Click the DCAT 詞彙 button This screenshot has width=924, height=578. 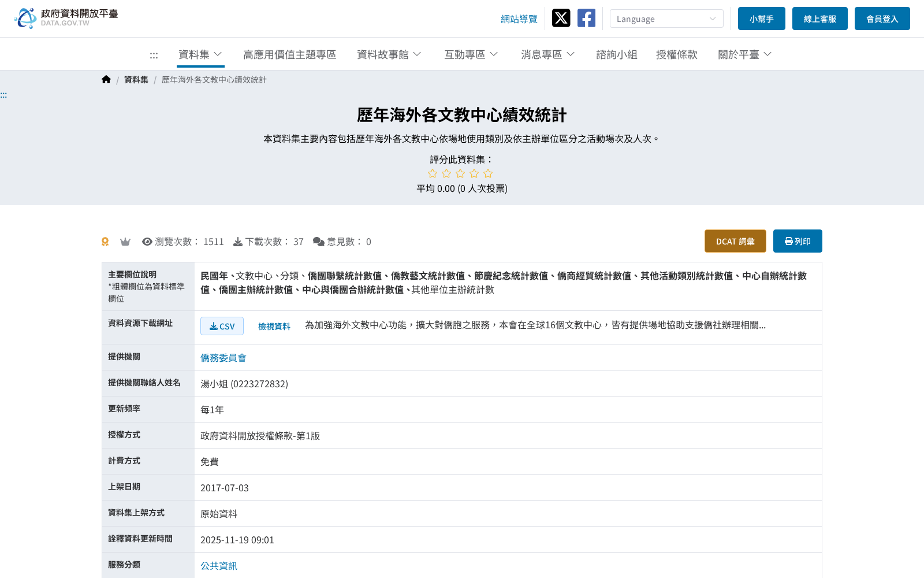coord(735,241)
